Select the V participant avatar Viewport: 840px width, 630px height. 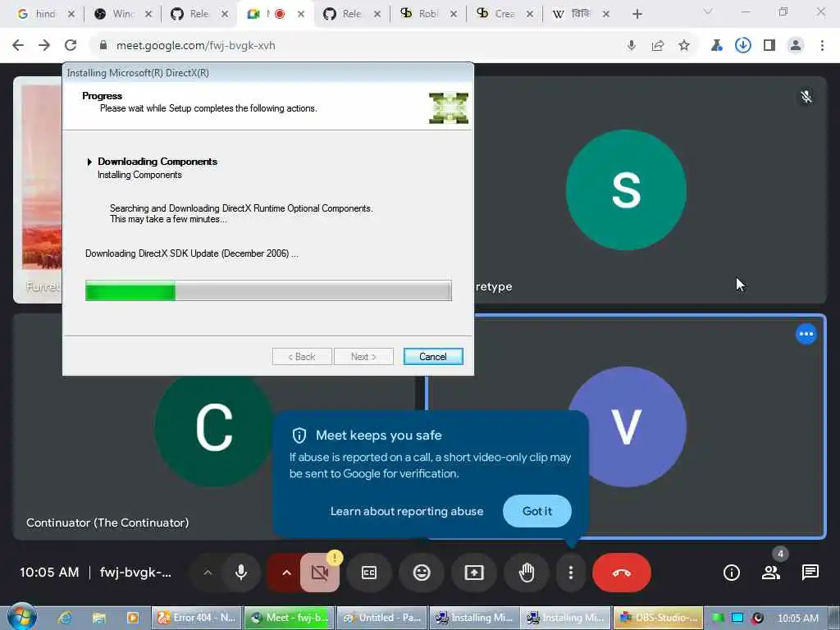626,427
